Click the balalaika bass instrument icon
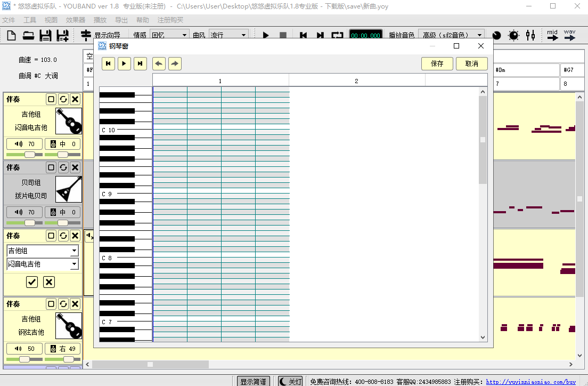588x386 pixels. pos(69,189)
